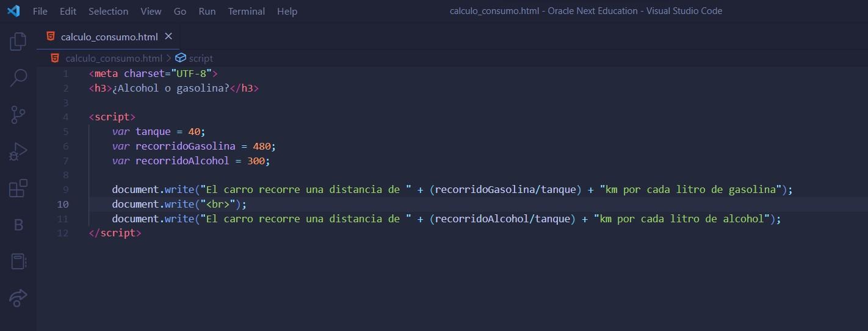Open the Go menu
The width and height of the screenshot is (868, 331).
coord(180,11)
